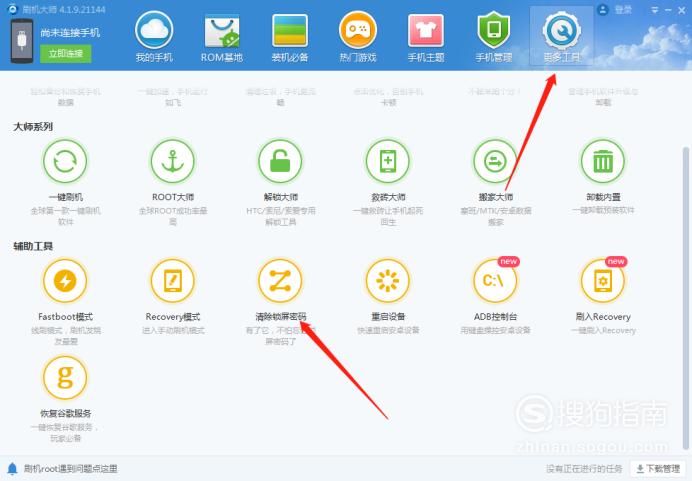Launch 一键刷机 refresh icon
Viewport: 692px width, 481px height.
[x=65, y=161]
